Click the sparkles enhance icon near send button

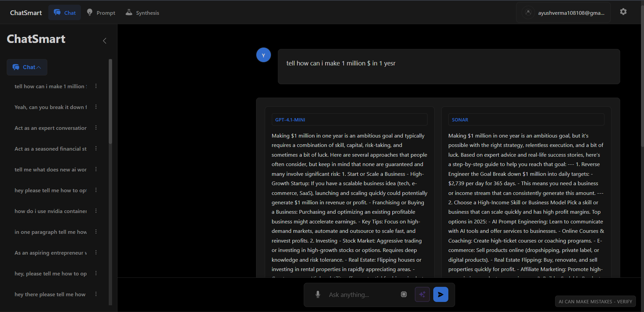pos(422,294)
